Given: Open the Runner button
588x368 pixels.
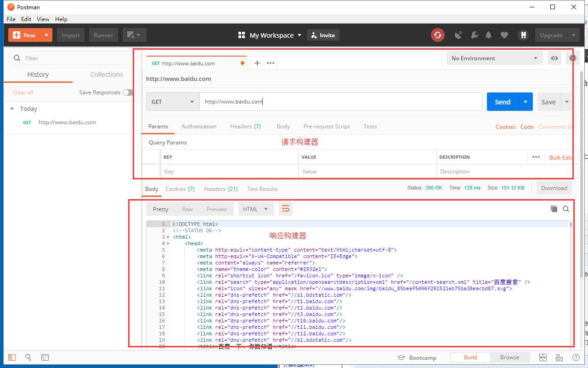Looking at the screenshot, I should click(103, 35).
